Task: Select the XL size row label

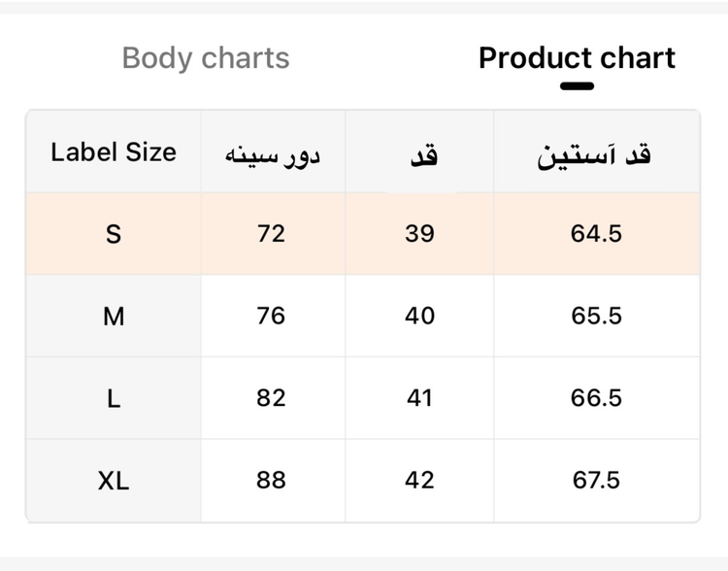Action: point(114,481)
